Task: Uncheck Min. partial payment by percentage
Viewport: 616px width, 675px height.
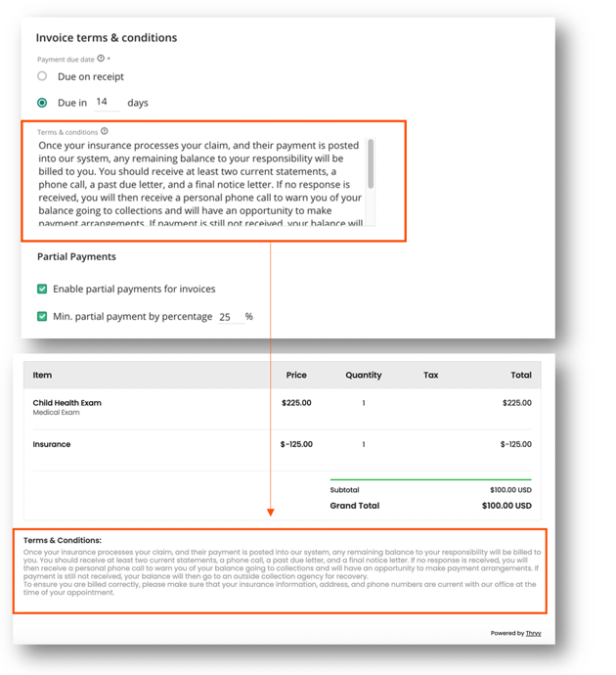Action: [x=42, y=316]
